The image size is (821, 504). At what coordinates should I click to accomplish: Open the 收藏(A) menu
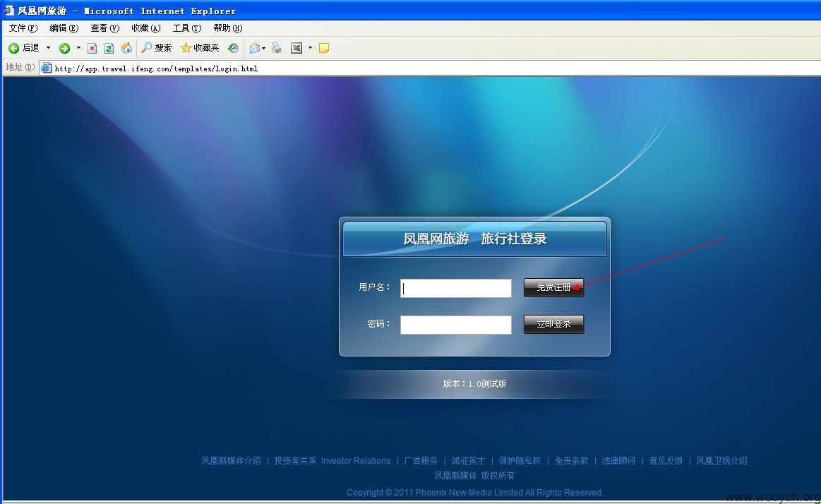145,28
